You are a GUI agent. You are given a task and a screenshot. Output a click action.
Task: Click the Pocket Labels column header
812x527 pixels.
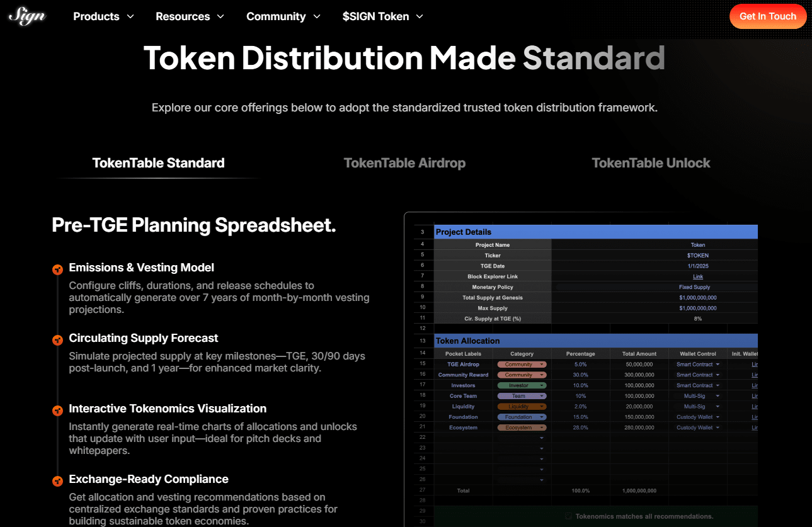(463, 354)
